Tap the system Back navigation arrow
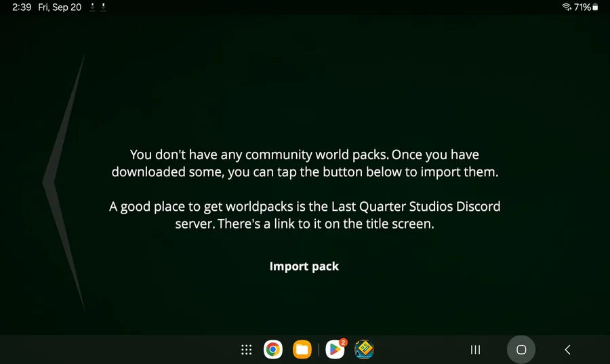The width and height of the screenshot is (610, 364). [x=567, y=350]
